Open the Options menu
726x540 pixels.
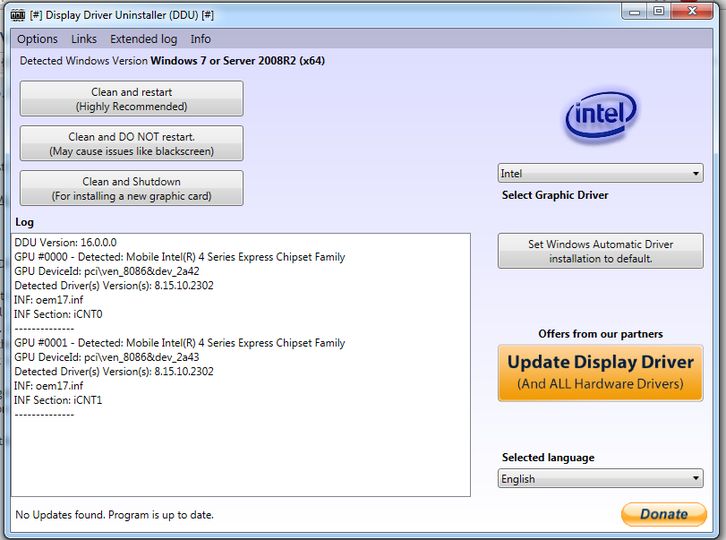tap(38, 39)
